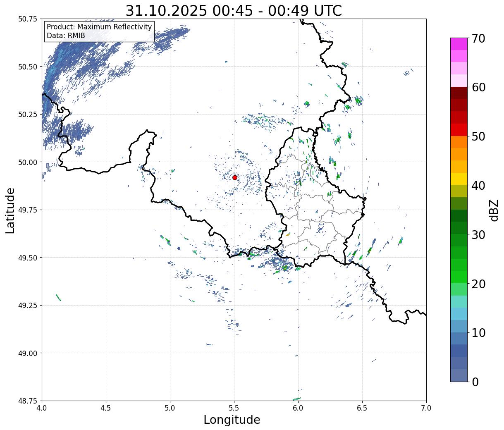Click the colorbar tick label 0
Screen dimensions: 504x430
tap(475, 382)
